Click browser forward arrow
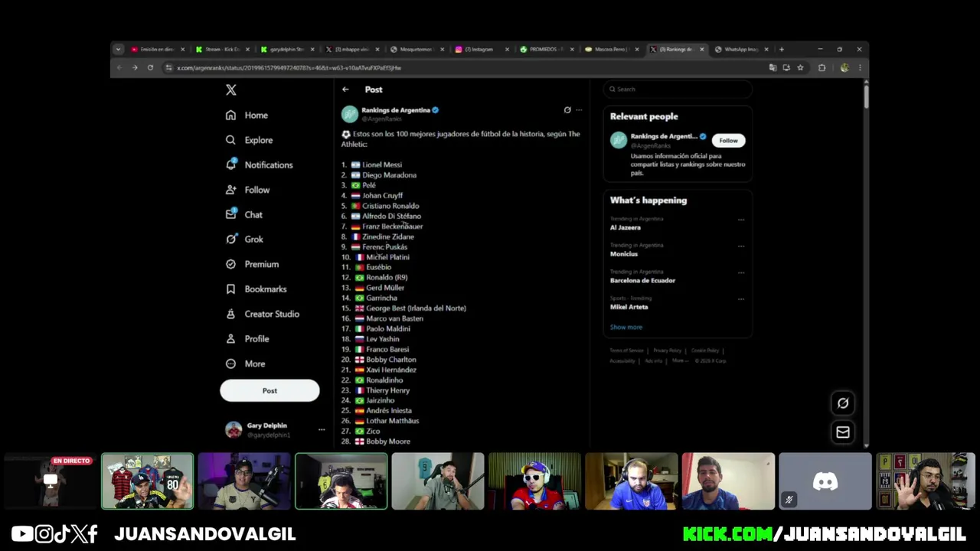Image resolution: width=980 pixels, height=551 pixels. point(134,68)
